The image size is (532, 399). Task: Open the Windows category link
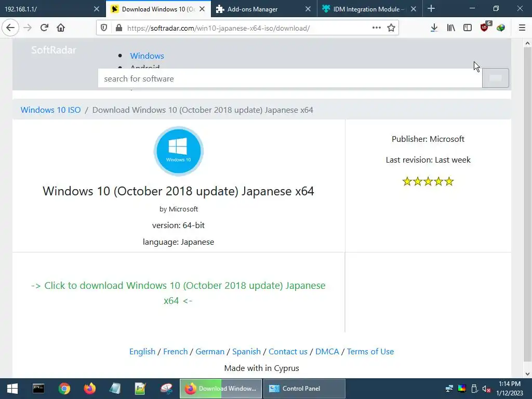[x=147, y=56]
